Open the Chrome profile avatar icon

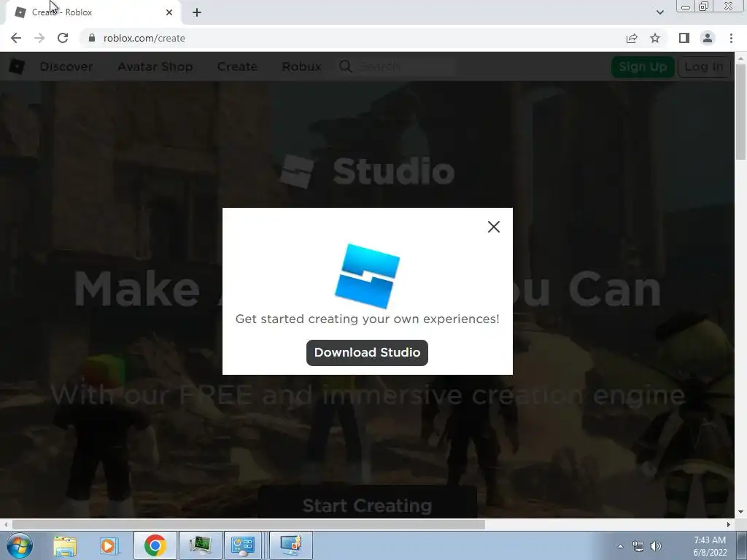point(708,38)
